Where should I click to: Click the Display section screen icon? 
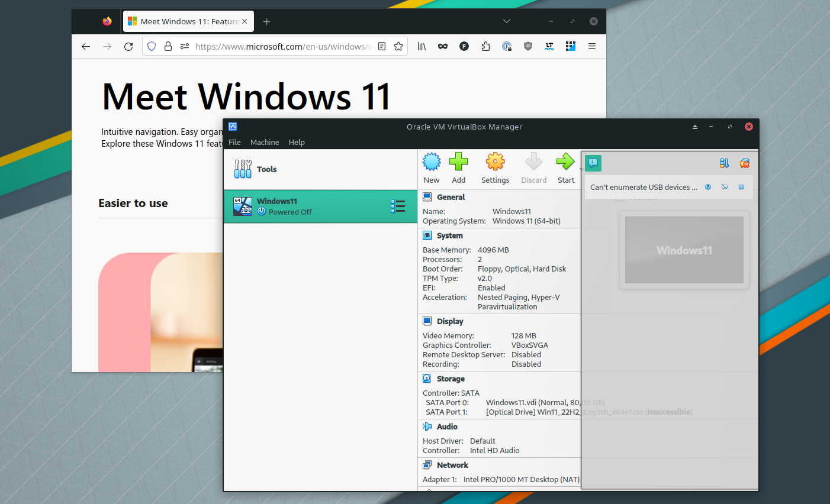point(427,321)
